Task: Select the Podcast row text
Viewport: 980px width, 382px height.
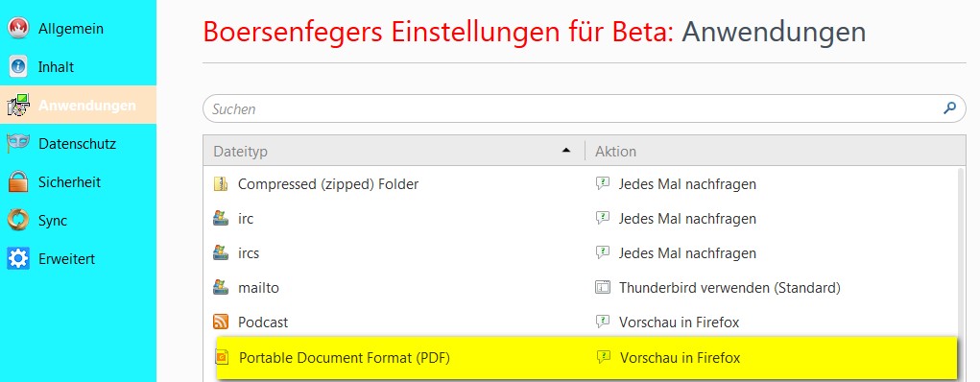Action: pos(262,322)
